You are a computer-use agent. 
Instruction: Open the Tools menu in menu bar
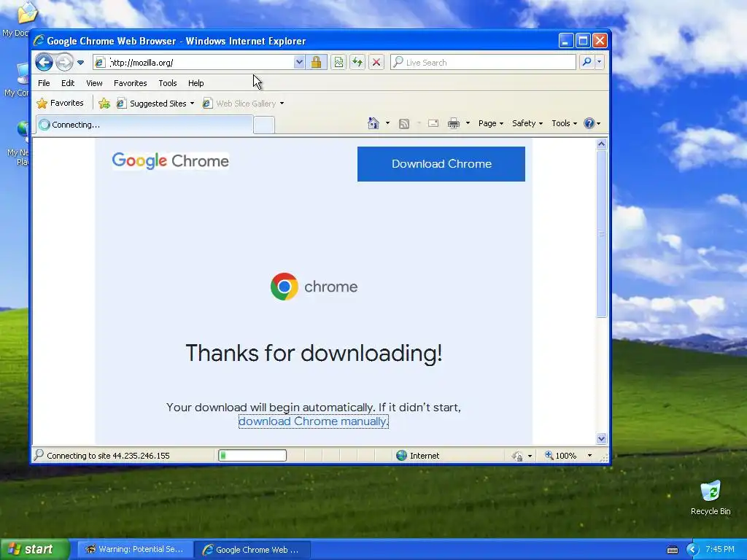click(x=168, y=83)
